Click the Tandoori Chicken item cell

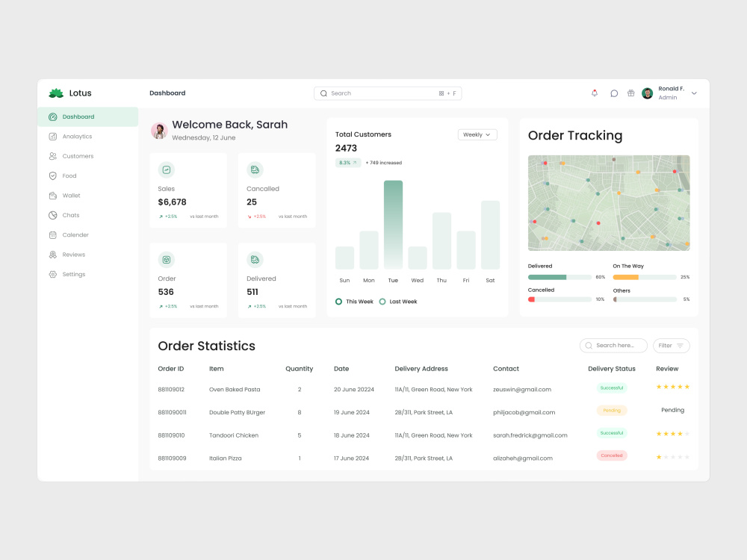[234, 435]
